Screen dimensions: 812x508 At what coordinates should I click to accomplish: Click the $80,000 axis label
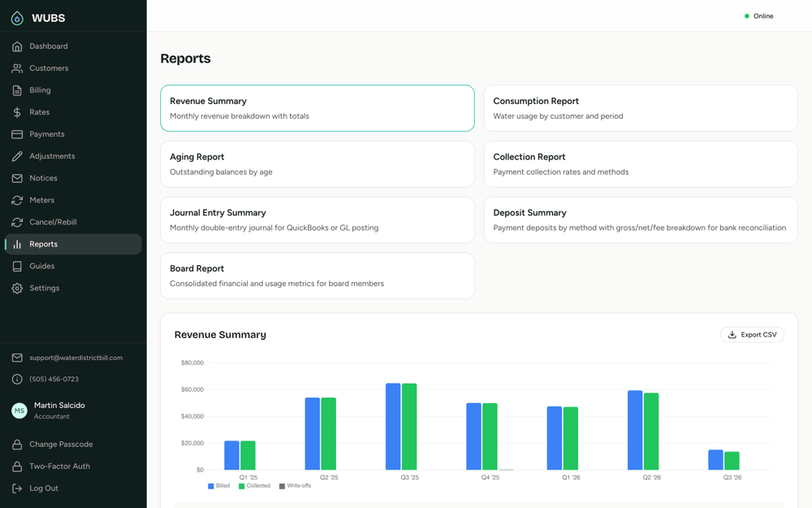tap(192, 363)
